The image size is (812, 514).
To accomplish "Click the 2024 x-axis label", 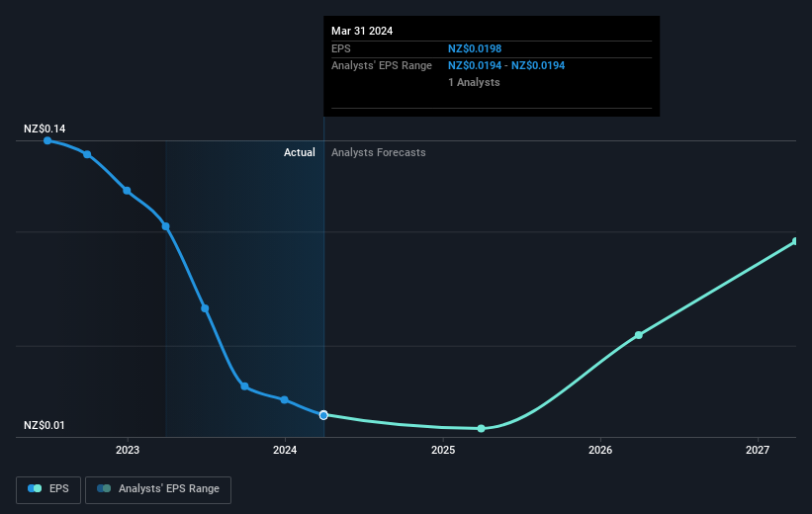I will click(x=285, y=450).
